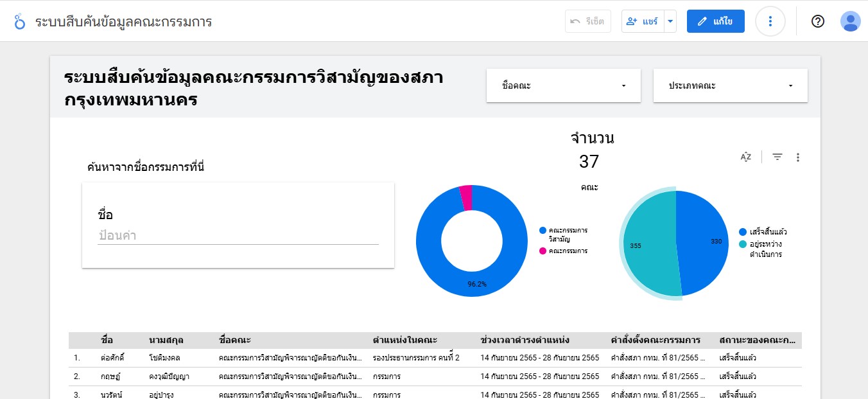
Task: Click the แชร์ share button
Action: coord(642,21)
